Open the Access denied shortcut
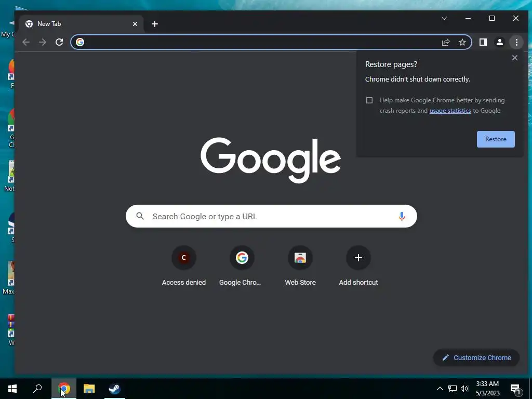Image resolution: width=532 pixels, height=399 pixels. tap(184, 267)
